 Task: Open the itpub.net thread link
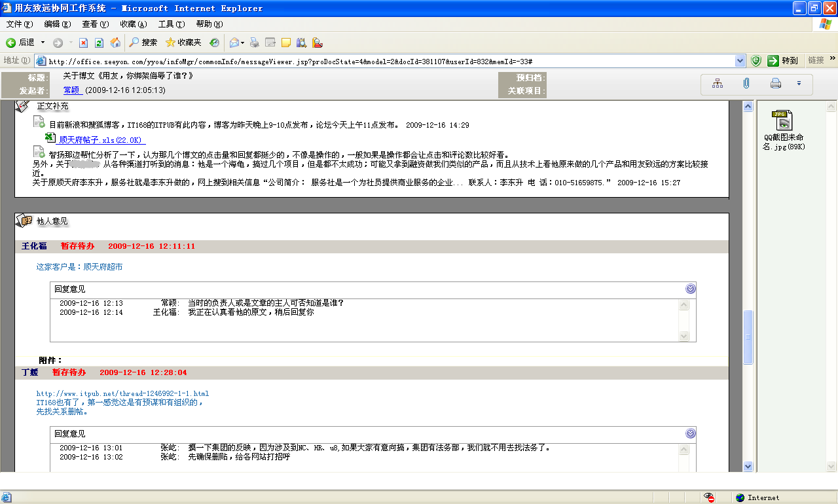point(122,393)
